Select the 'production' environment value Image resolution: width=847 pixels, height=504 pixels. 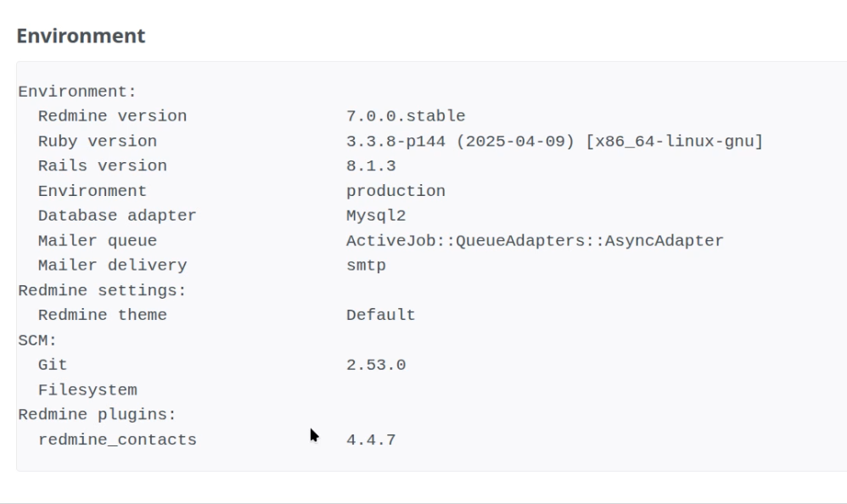pos(396,191)
